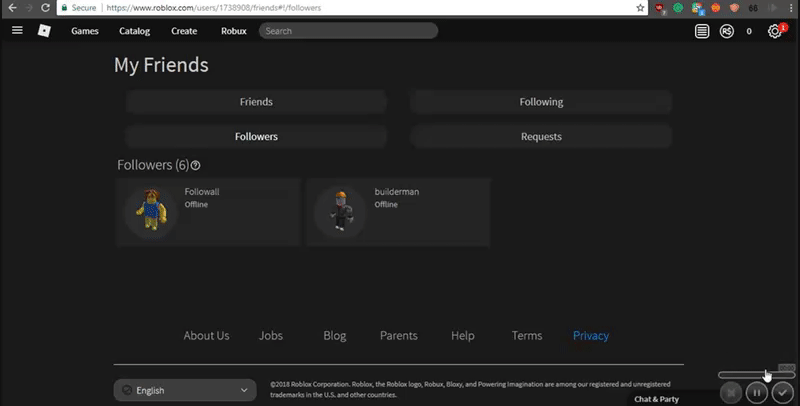Image resolution: width=800 pixels, height=406 pixels.
Task: Click the orange-red round extension icon
Action: 716,8
